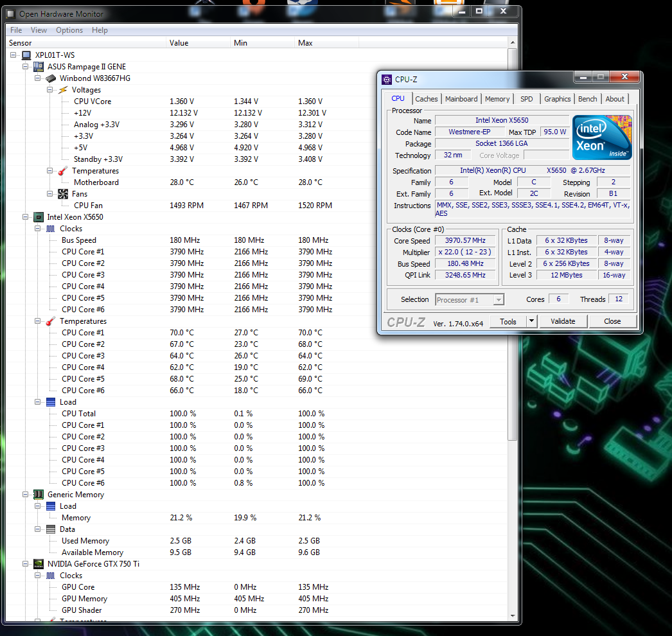Open the View menu

39,30
